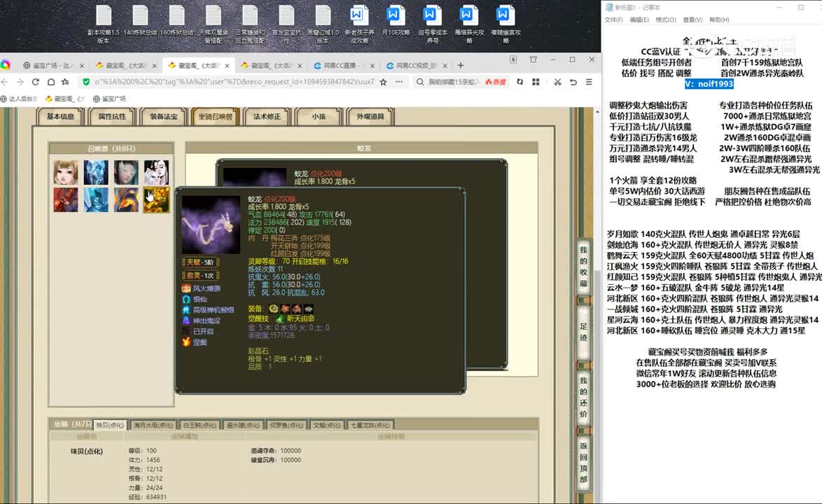Switch to the 属性抗性 tab
This screenshot has width=822, height=504.
(x=111, y=116)
